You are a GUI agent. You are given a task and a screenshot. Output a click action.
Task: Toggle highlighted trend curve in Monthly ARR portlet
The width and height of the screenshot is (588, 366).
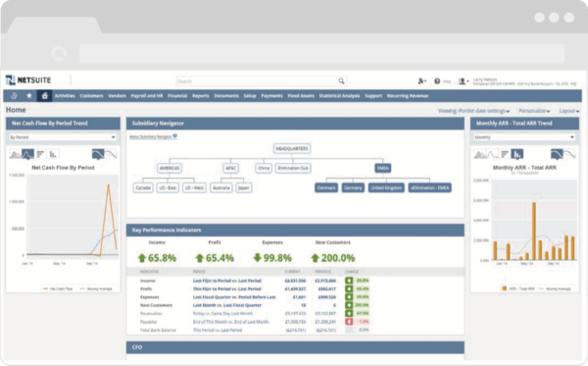pyautogui.click(x=557, y=154)
